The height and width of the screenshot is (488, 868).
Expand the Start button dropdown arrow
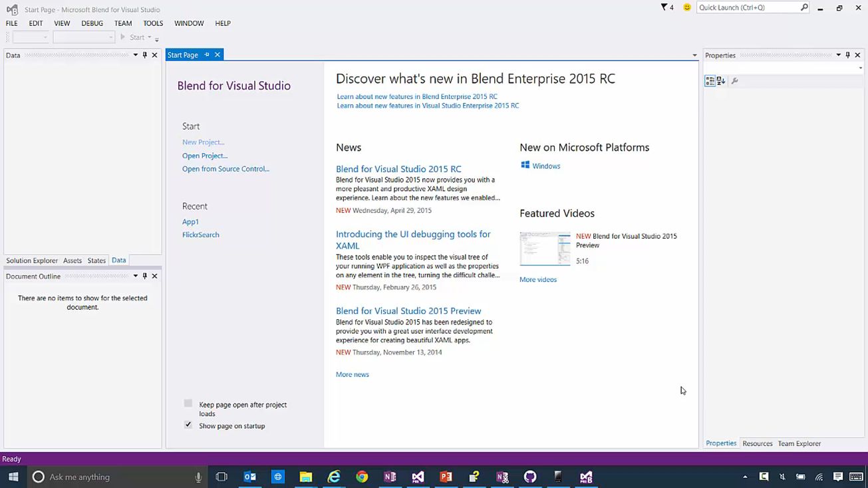tap(149, 37)
